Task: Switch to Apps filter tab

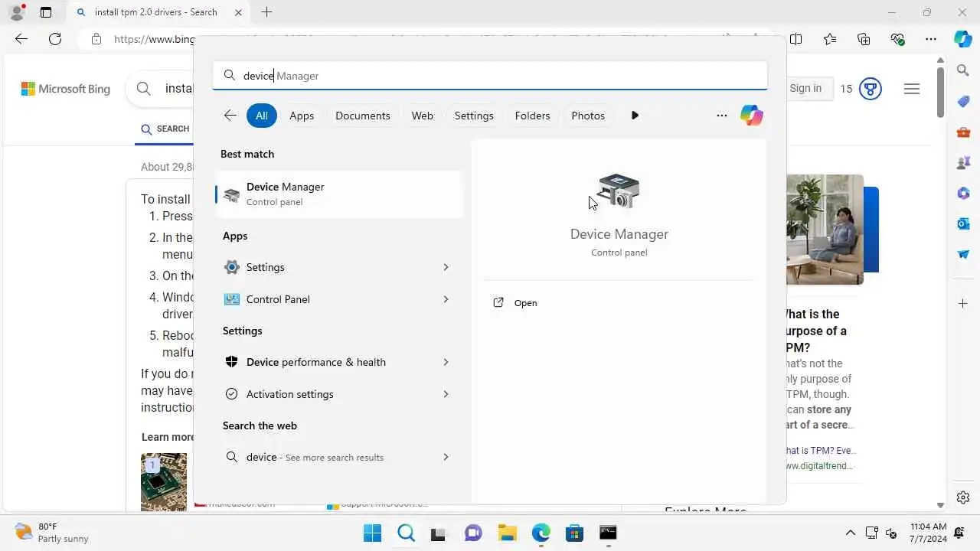Action: click(x=302, y=116)
